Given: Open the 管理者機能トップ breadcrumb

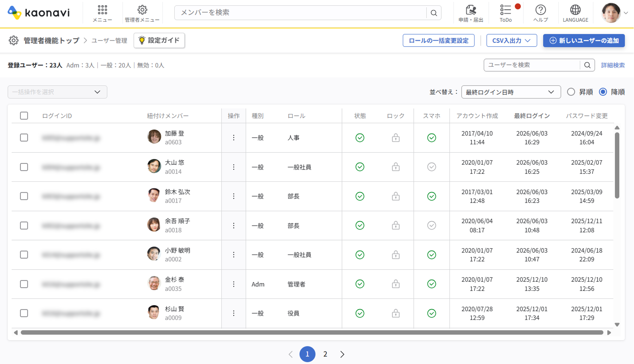Looking at the screenshot, I should pyautogui.click(x=51, y=40).
